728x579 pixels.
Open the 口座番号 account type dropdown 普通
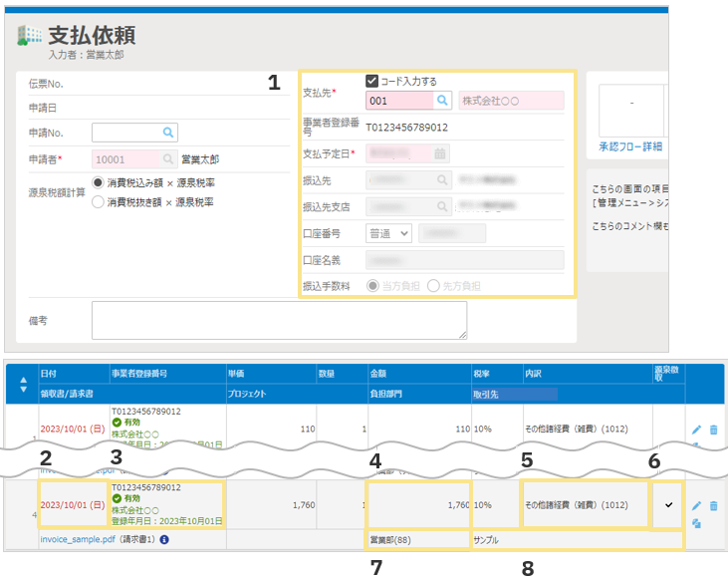click(x=389, y=233)
